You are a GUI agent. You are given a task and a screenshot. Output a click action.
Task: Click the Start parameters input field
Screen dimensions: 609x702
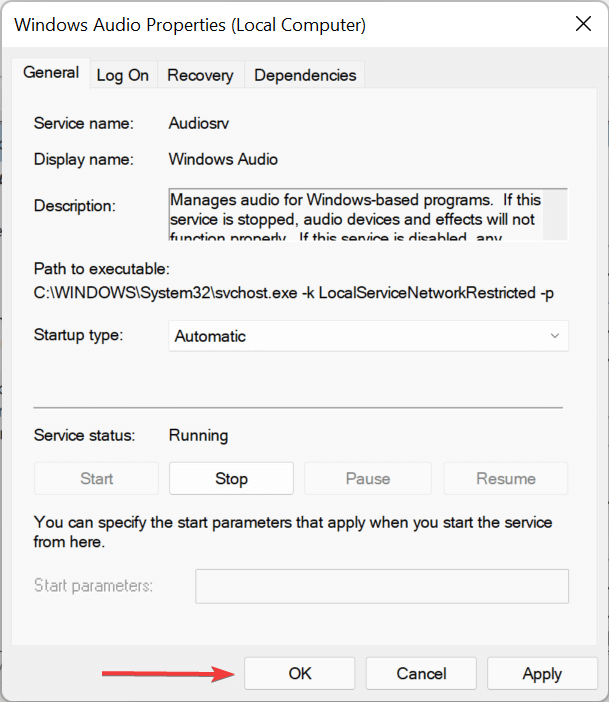coord(382,586)
